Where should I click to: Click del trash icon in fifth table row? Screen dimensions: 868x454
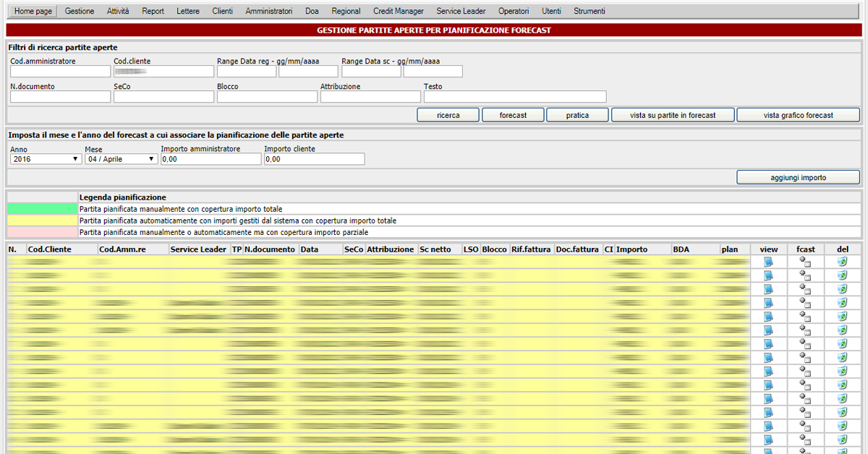pos(842,317)
